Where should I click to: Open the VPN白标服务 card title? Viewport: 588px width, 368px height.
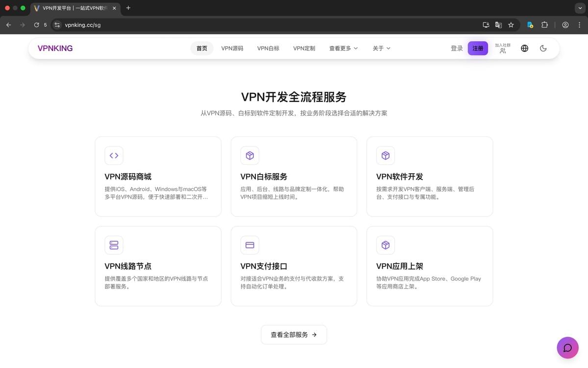(264, 177)
